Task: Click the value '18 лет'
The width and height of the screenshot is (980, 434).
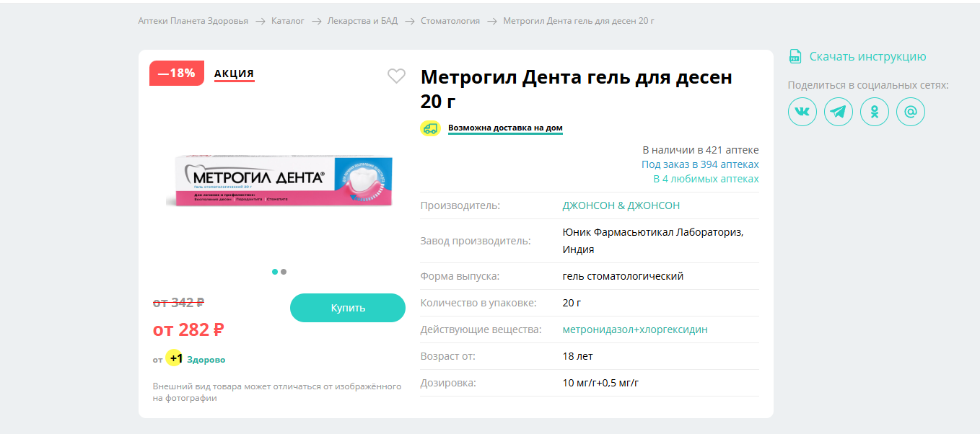Action: pyautogui.click(x=578, y=356)
